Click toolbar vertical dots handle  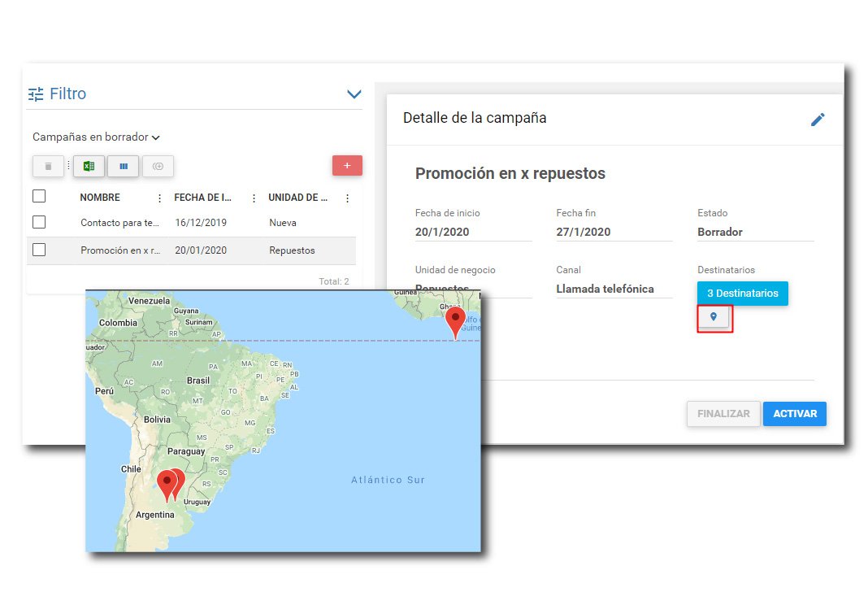coord(68,166)
